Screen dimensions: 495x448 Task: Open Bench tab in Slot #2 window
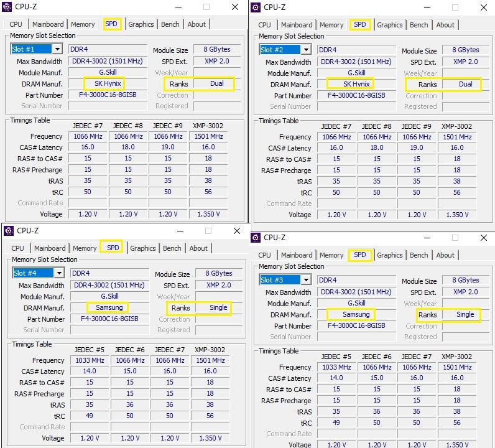pyautogui.click(x=419, y=25)
